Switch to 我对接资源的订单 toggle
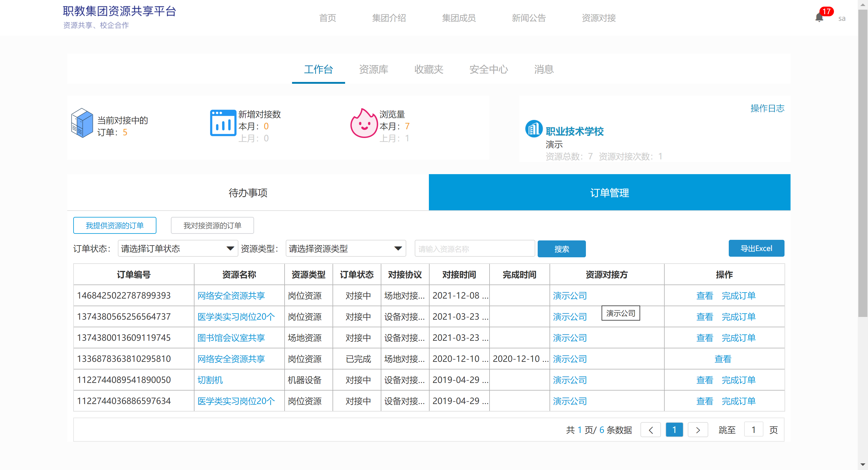Screen dimensions: 868x470 212,225
